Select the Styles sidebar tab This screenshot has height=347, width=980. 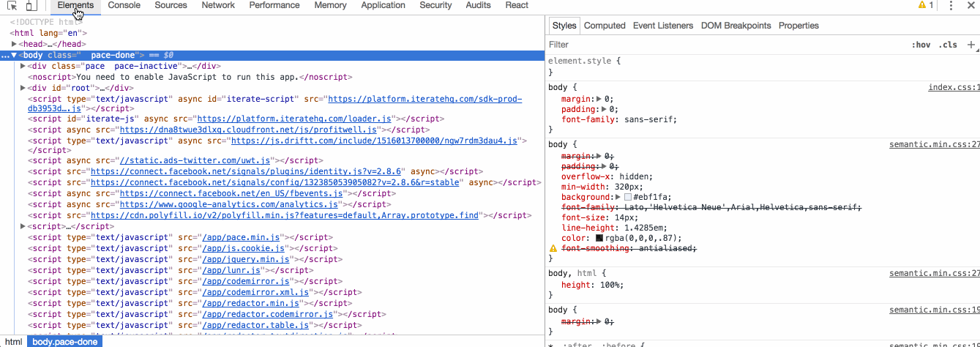[x=564, y=26]
